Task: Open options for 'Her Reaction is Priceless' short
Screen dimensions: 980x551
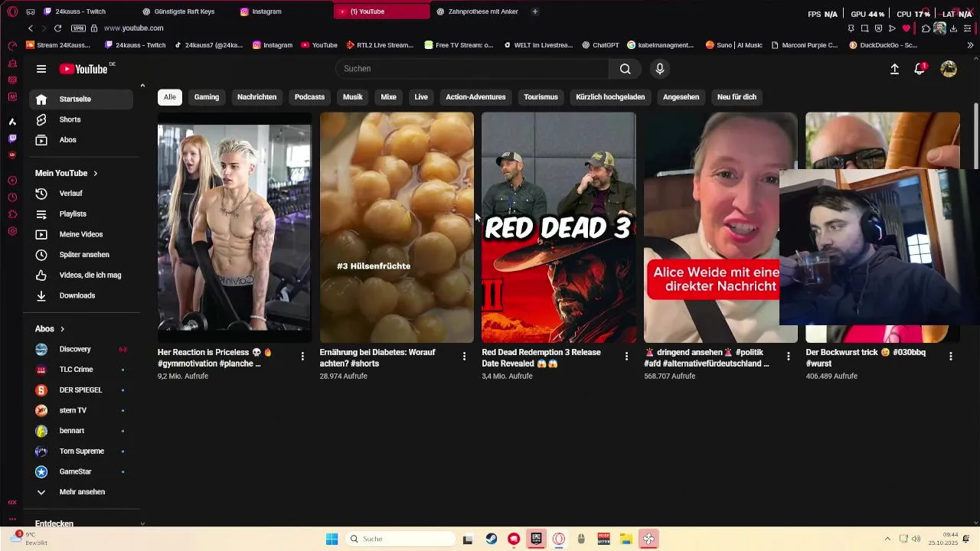Action: click(302, 357)
